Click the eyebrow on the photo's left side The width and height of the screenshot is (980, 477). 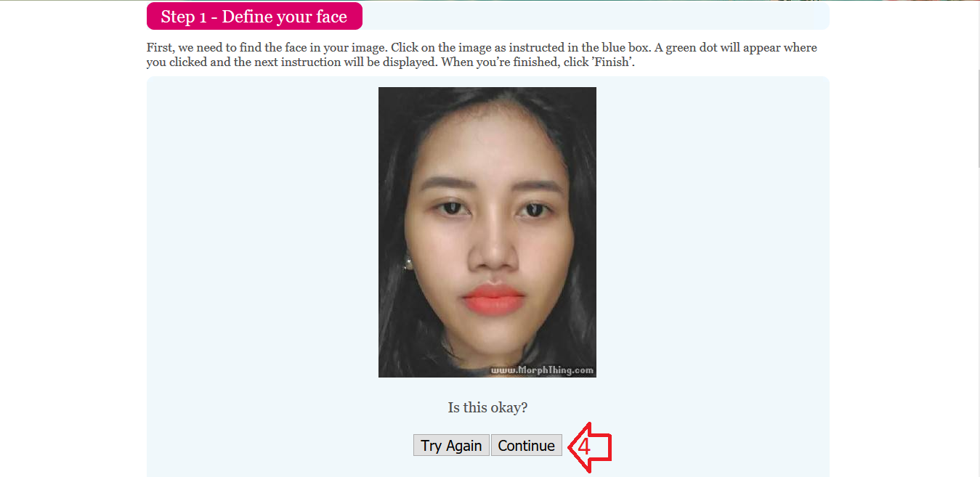[445, 187]
